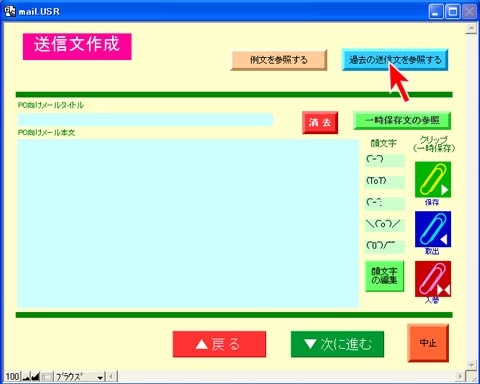Screen dimensions: 480x384
Task: Minimize the mail.USR window
Action: click(436, 12)
